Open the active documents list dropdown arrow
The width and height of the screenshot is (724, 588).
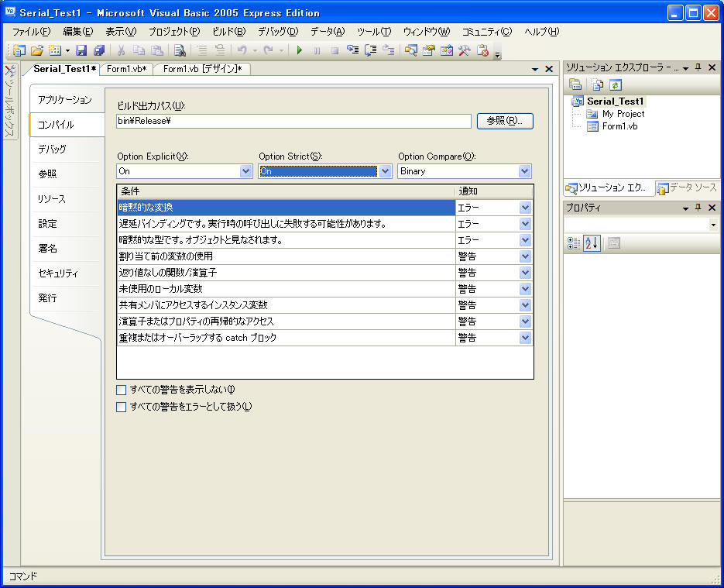(535, 69)
